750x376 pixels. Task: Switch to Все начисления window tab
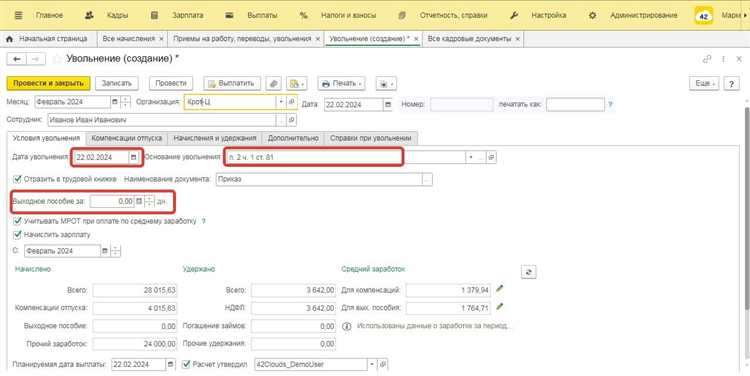[x=129, y=39]
